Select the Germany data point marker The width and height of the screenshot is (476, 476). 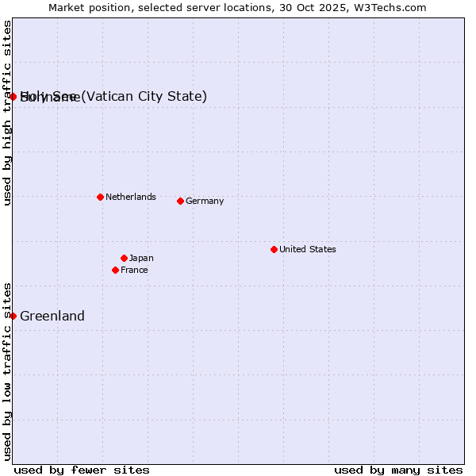(180, 201)
